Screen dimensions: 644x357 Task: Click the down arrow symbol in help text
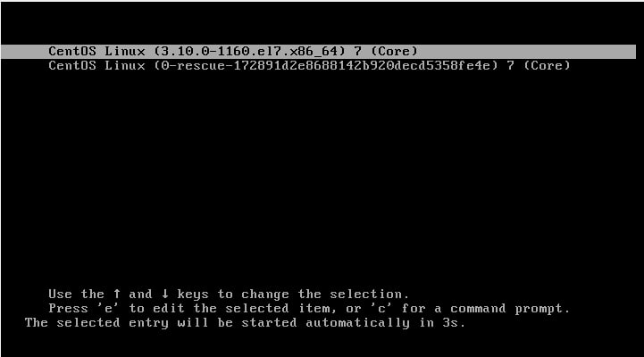click(x=164, y=294)
